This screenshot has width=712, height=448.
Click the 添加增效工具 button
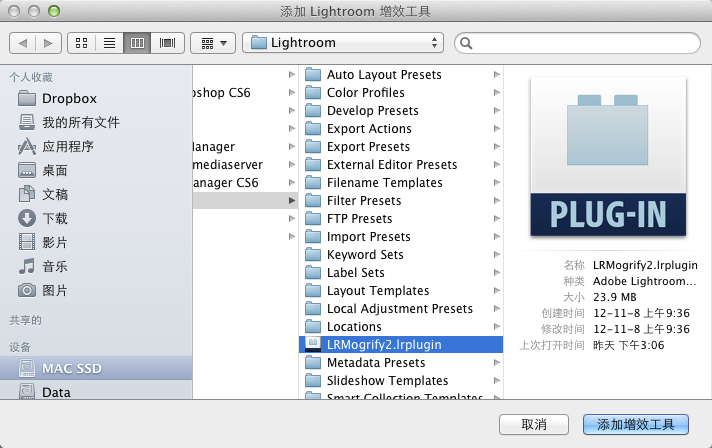(636, 424)
